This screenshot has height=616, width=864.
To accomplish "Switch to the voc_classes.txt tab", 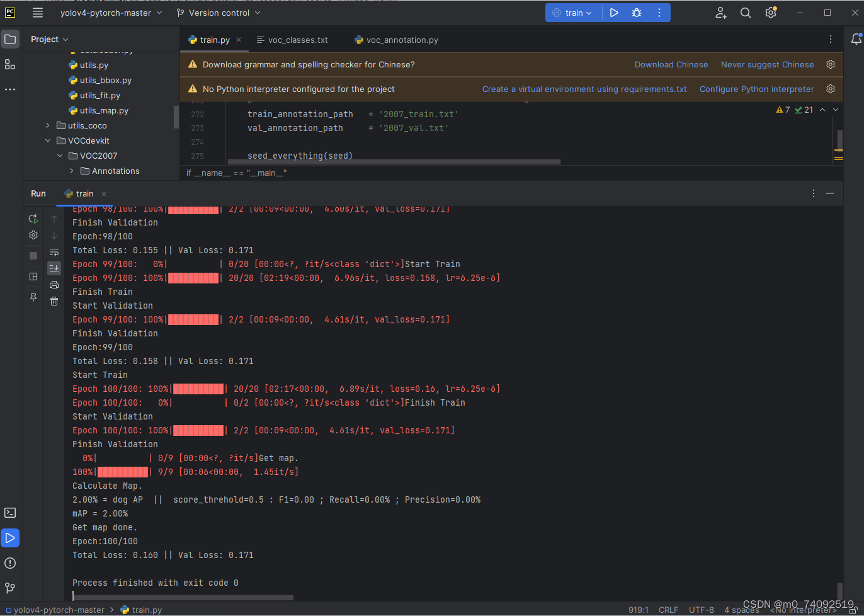I will pyautogui.click(x=292, y=40).
